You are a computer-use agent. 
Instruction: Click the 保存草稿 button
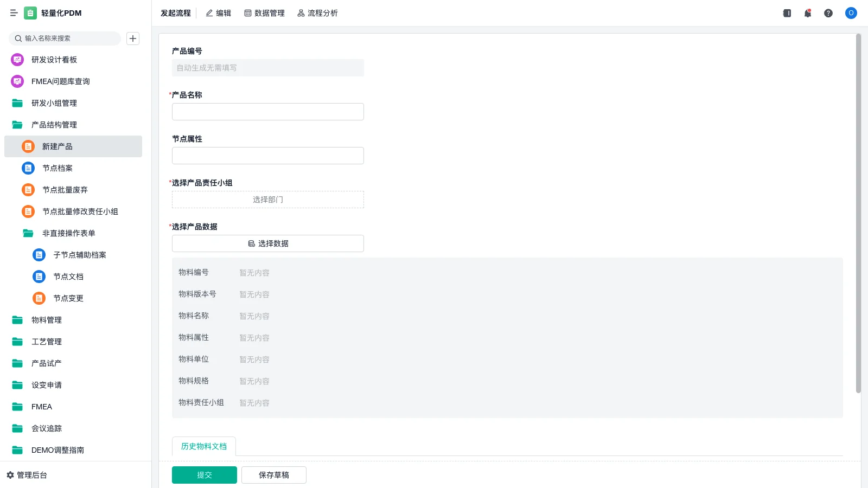point(274,475)
